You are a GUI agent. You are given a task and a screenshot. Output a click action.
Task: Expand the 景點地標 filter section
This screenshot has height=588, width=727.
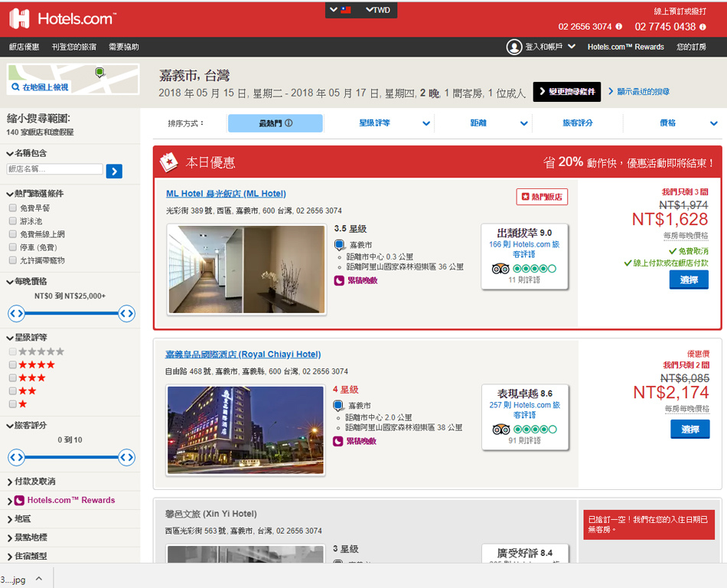click(x=27, y=537)
